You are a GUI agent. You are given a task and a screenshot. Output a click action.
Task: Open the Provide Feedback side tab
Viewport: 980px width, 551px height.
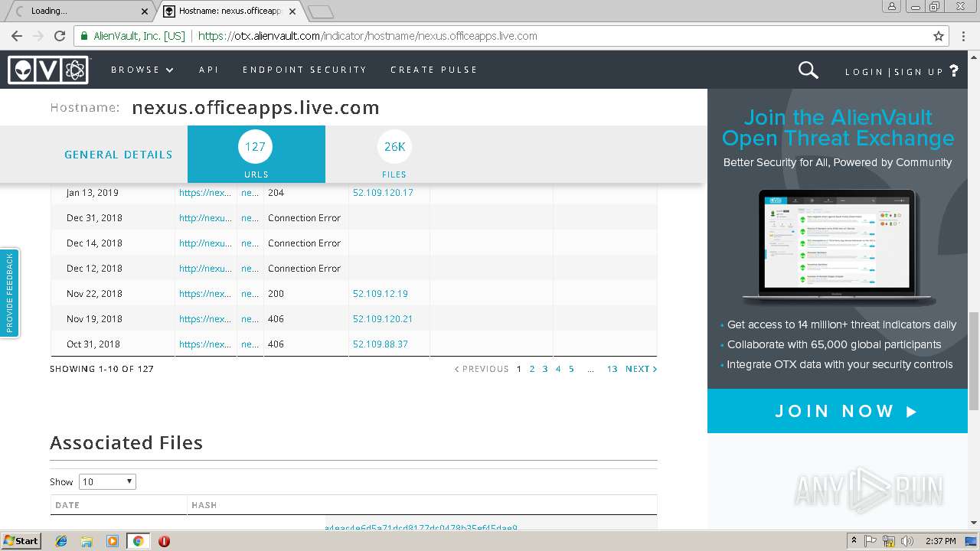point(9,294)
